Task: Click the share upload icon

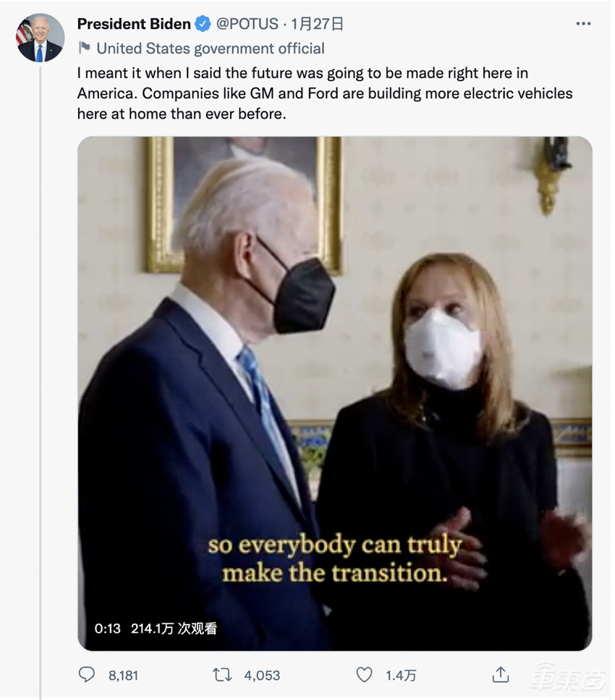Action: coord(500,675)
